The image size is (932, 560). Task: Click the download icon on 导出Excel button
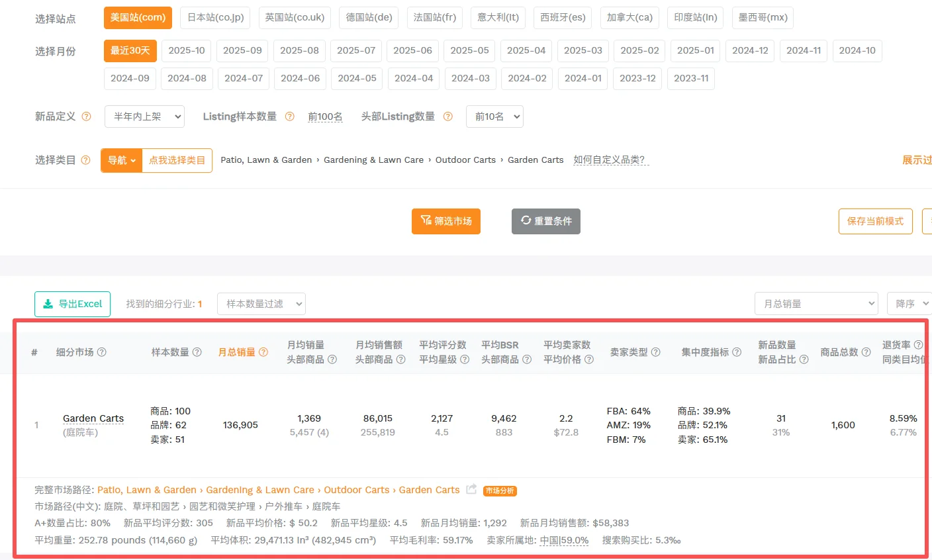48,304
